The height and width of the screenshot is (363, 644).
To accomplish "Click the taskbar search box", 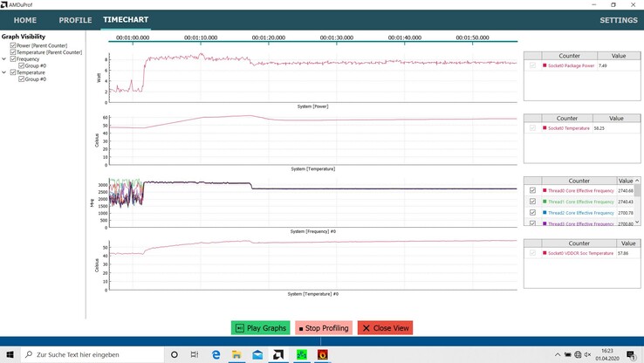I will (92, 354).
